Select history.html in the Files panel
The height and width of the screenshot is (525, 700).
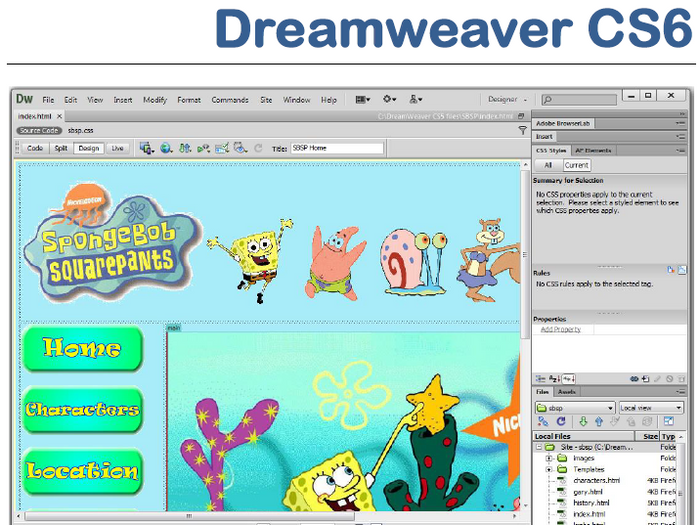[x=591, y=503]
